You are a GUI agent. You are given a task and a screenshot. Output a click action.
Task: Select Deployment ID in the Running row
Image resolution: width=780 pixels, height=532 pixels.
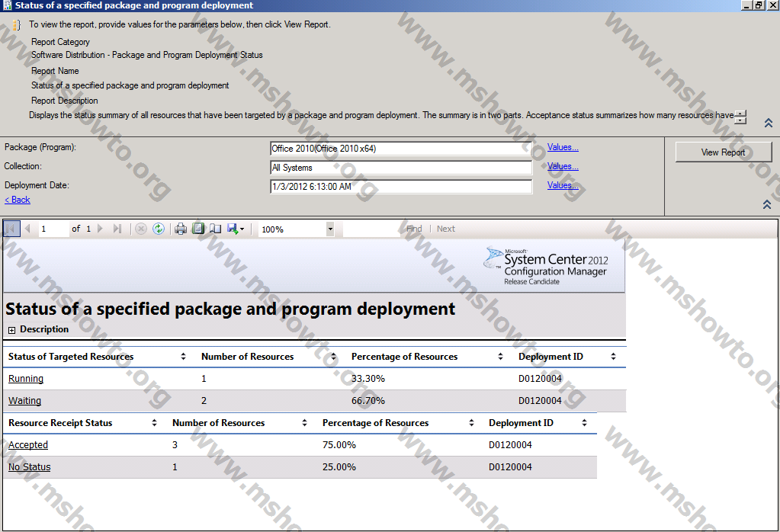[x=541, y=379]
